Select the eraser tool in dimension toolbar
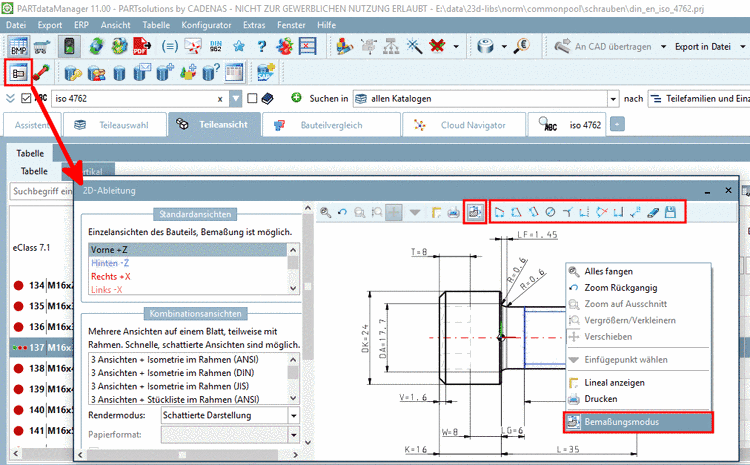The width and height of the screenshot is (750, 465). [x=652, y=212]
